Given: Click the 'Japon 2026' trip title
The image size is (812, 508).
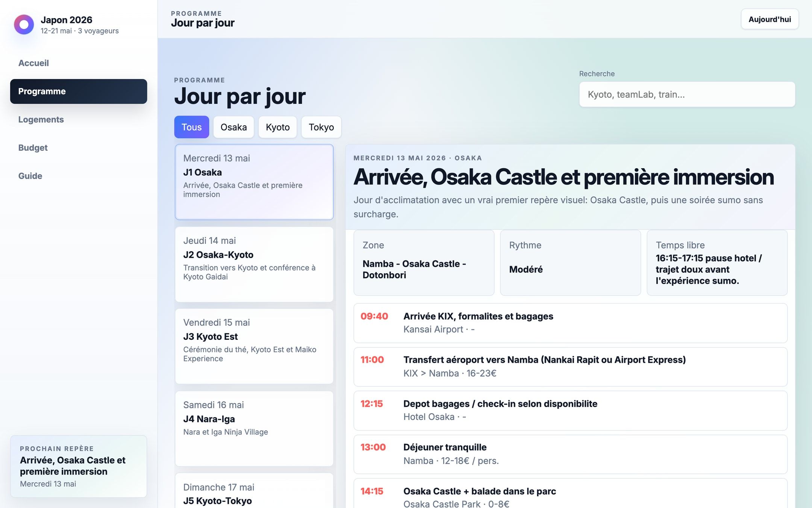Looking at the screenshot, I should click(x=67, y=20).
